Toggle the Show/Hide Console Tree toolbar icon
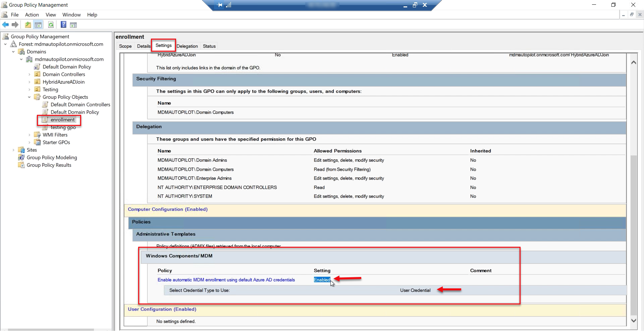 38,25
